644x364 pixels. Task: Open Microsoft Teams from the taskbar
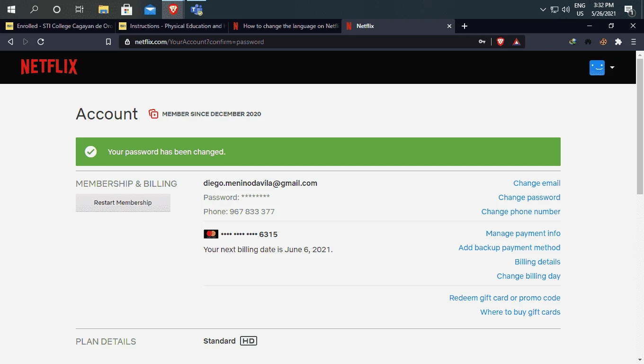pyautogui.click(x=197, y=9)
